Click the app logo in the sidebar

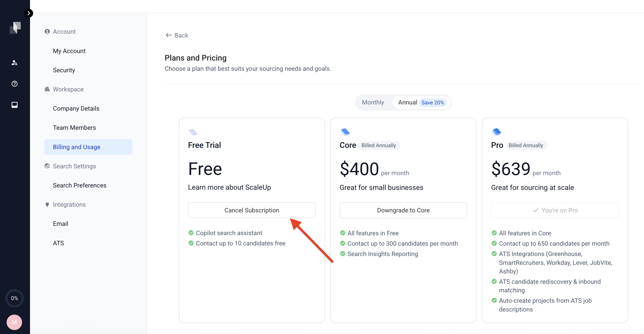[x=15, y=28]
